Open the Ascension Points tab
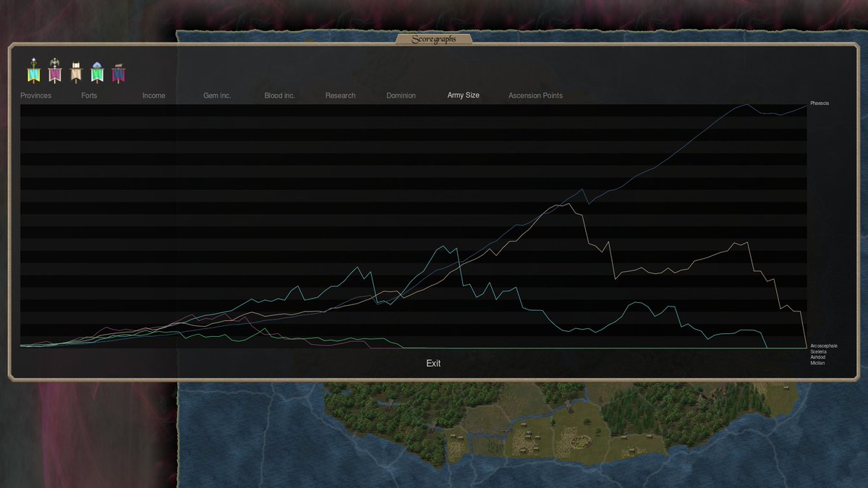The width and height of the screenshot is (868, 488). tap(535, 95)
